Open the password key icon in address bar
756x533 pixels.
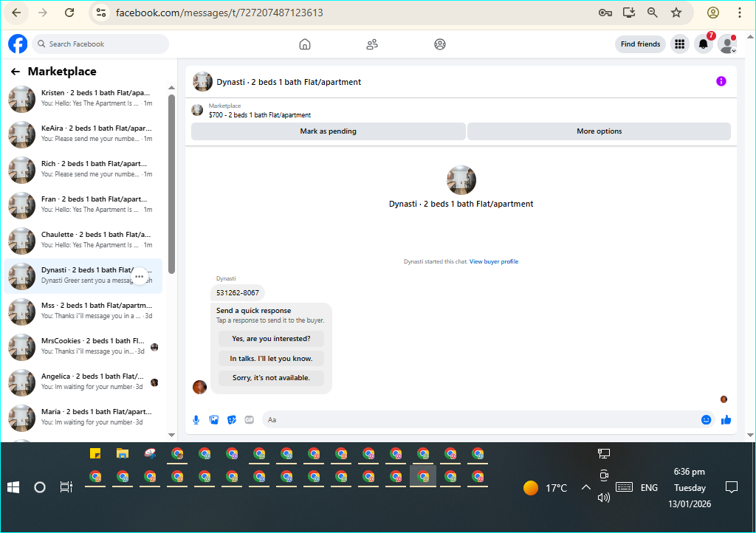(605, 13)
